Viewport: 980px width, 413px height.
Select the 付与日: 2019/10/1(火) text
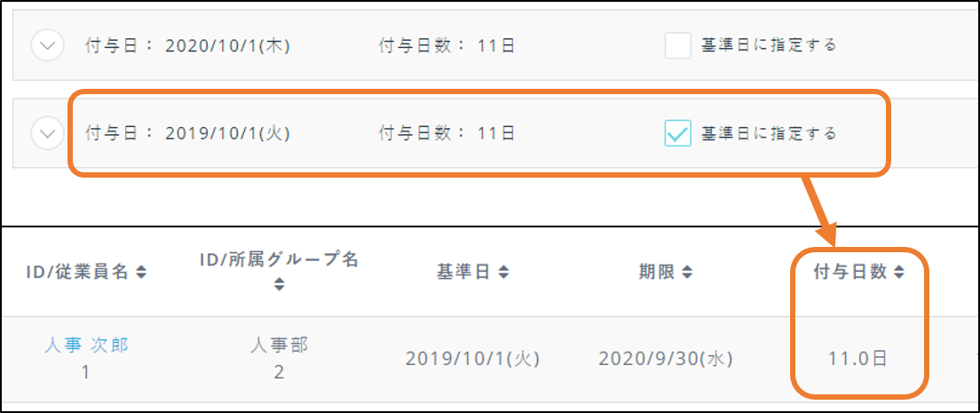click(187, 134)
